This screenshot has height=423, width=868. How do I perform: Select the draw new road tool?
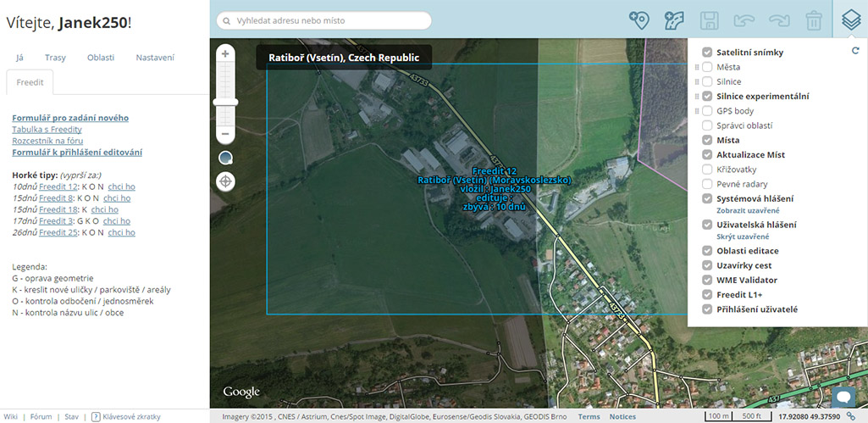[x=674, y=20]
